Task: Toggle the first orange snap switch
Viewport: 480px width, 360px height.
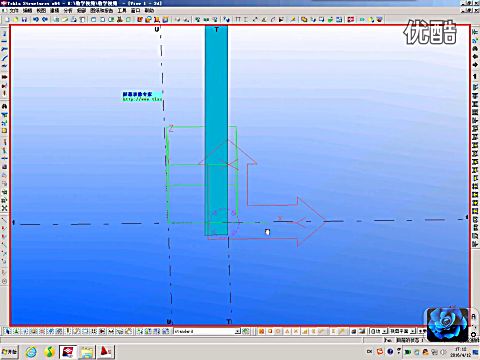Action: pos(261,331)
